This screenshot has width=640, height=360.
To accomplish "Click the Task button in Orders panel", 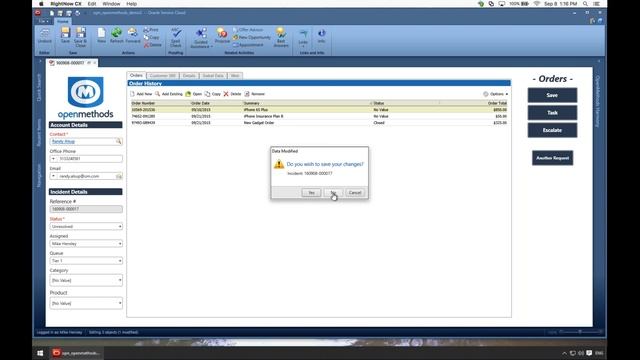I will coord(552,113).
